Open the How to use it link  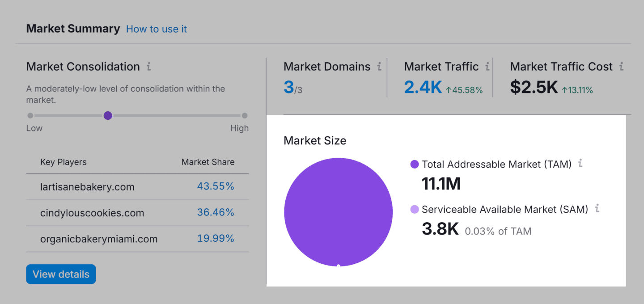coord(156,29)
